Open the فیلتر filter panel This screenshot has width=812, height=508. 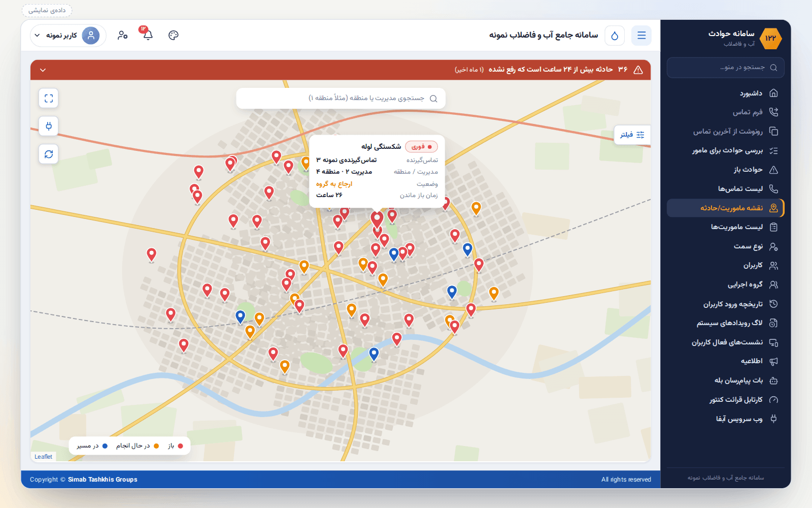click(x=632, y=135)
